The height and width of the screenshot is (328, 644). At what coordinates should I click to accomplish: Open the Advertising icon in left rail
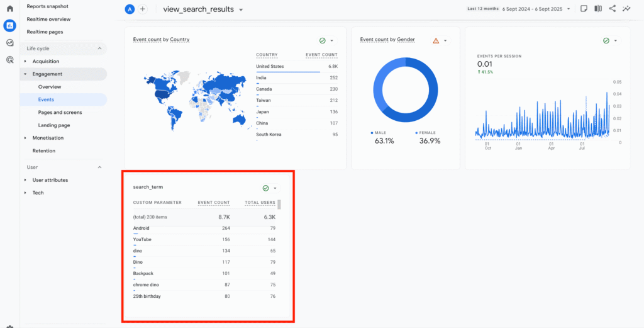click(x=9, y=60)
